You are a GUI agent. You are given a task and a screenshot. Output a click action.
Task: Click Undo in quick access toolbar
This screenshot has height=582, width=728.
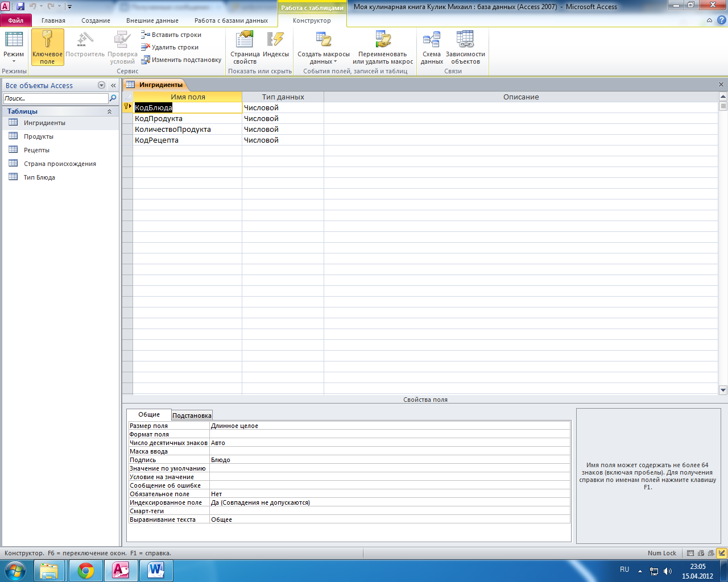click(32, 7)
